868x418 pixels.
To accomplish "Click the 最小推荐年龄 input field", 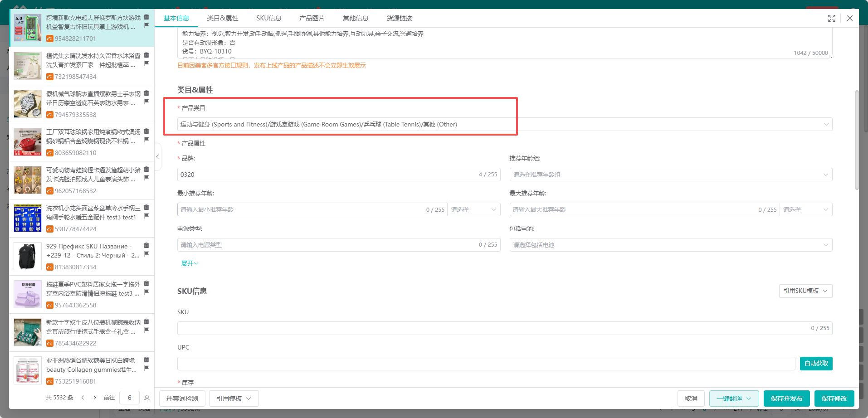I will (312, 209).
